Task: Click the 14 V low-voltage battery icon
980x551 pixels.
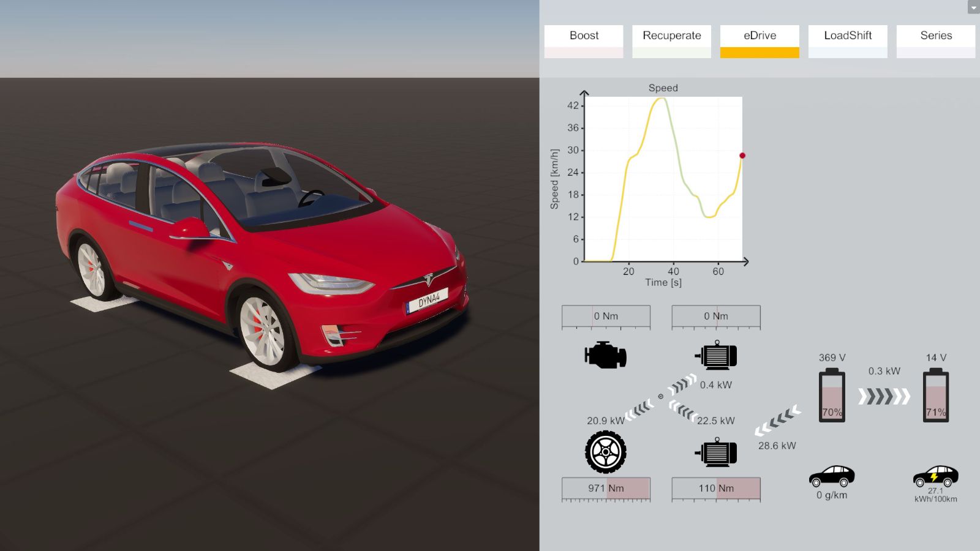Action: (x=936, y=395)
